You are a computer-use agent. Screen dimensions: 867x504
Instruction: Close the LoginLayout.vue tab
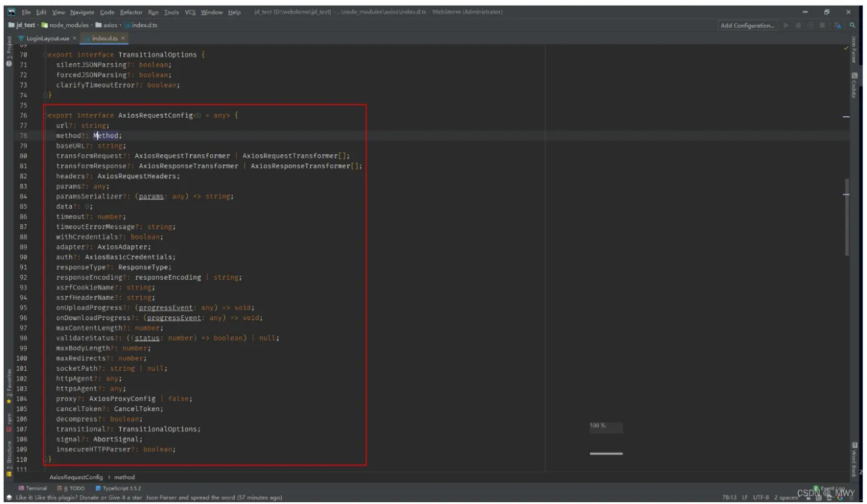75,38
